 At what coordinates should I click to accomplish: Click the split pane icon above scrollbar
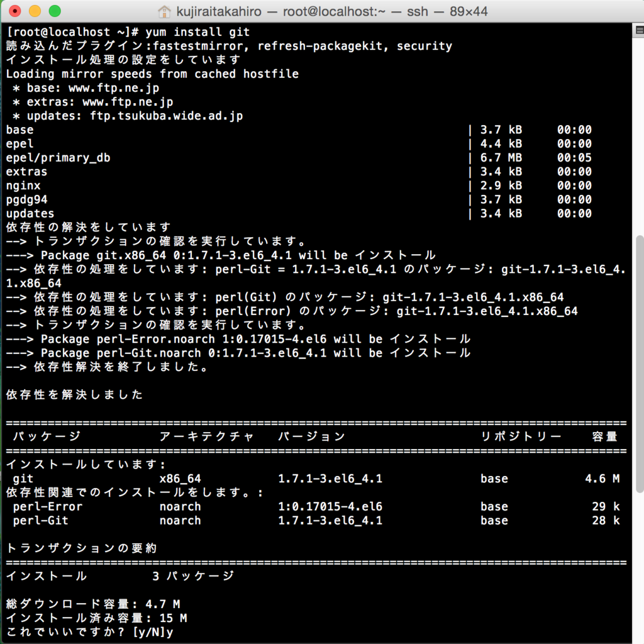[x=640, y=30]
